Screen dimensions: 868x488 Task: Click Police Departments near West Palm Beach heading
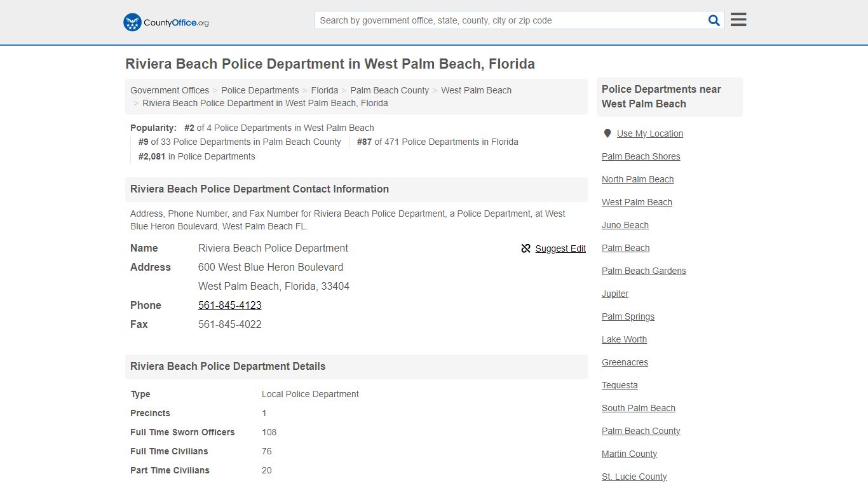(661, 97)
